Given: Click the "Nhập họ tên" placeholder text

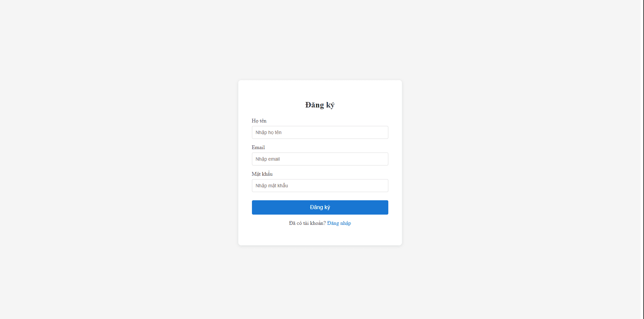Looking at the screenshot, I should click(x=269, y=132).
